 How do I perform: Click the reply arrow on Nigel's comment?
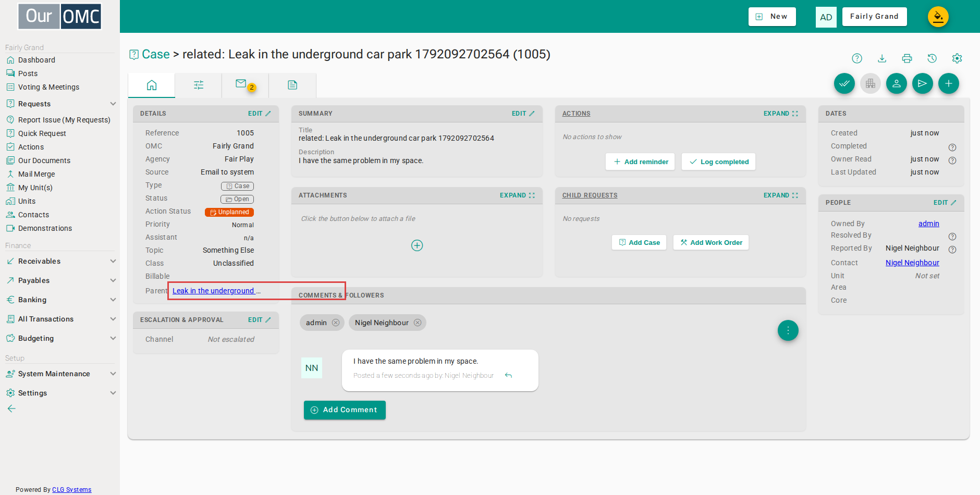[508, 375]
